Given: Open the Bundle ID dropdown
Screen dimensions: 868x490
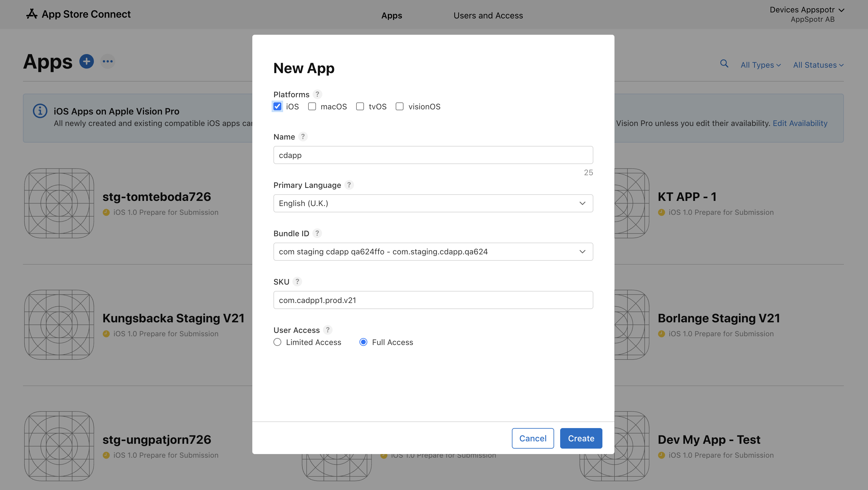Looking at the screenshot, I should click(433, 252).
